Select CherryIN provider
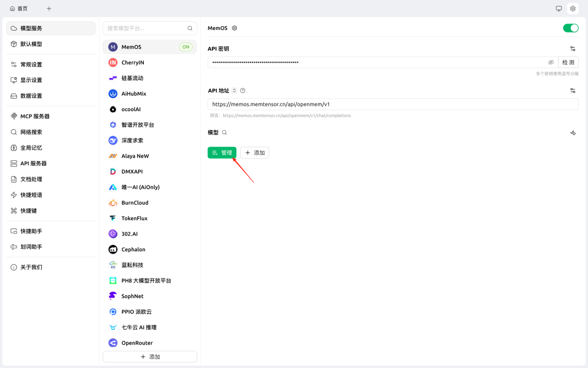Viewport: 588px width, 368px height. 150,63
